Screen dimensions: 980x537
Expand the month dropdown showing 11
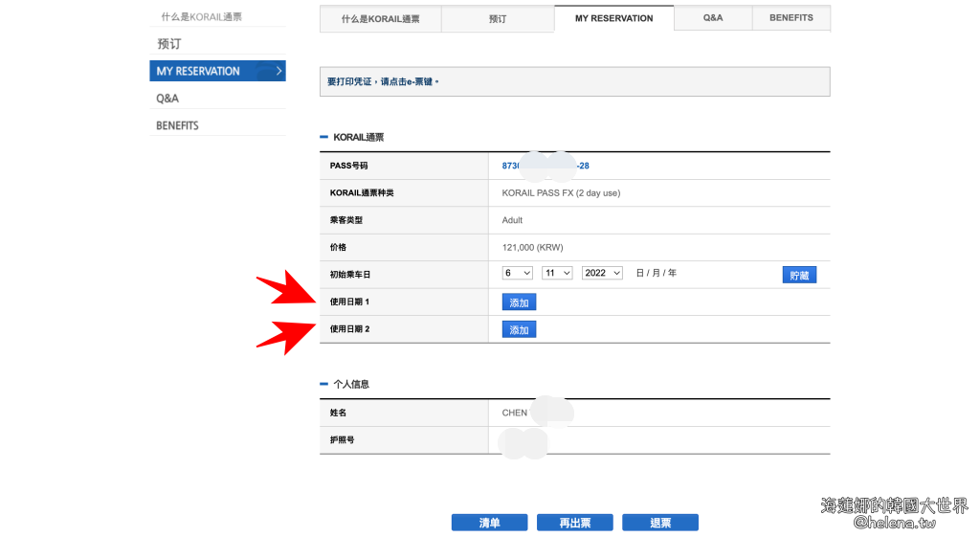coord(557,273)
